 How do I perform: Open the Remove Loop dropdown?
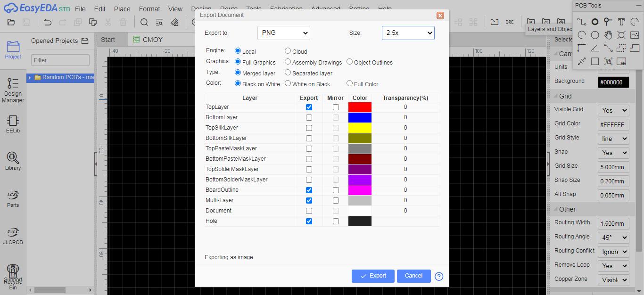coord(613,266)
